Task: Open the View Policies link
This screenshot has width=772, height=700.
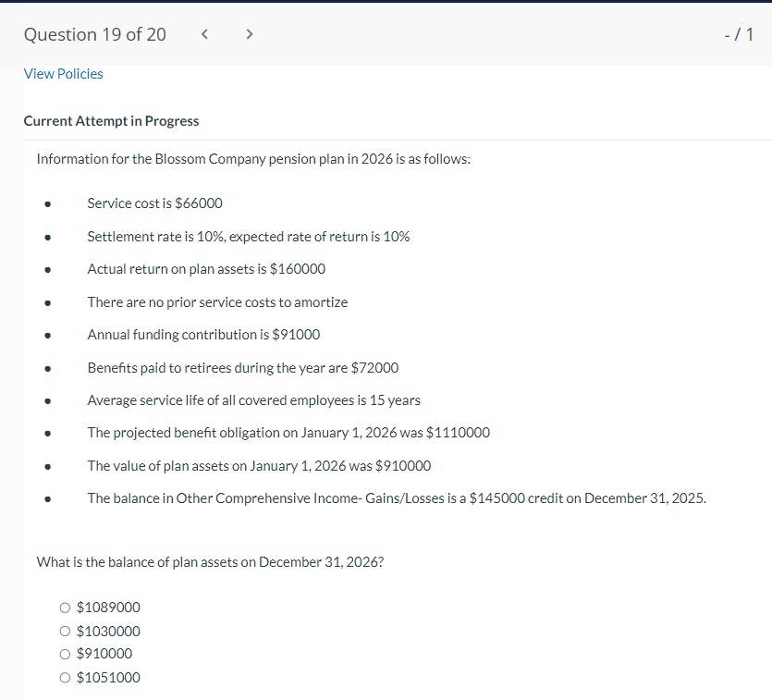Action: click(63, 73)
